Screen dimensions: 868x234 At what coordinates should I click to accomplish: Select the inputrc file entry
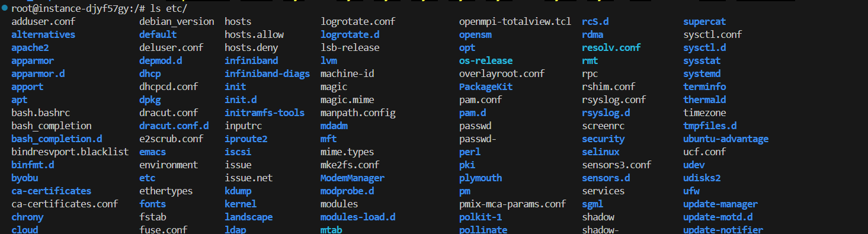pyautogui.click(x=243, y=126)
